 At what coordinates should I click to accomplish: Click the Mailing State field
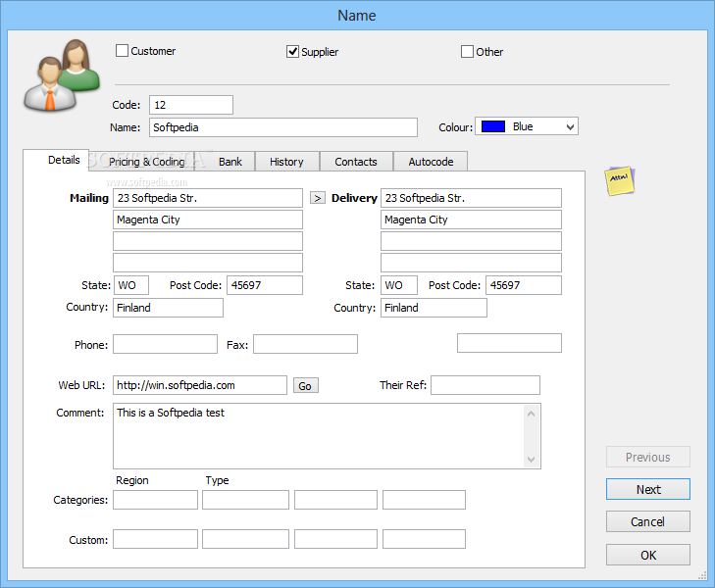pos(131,285)
